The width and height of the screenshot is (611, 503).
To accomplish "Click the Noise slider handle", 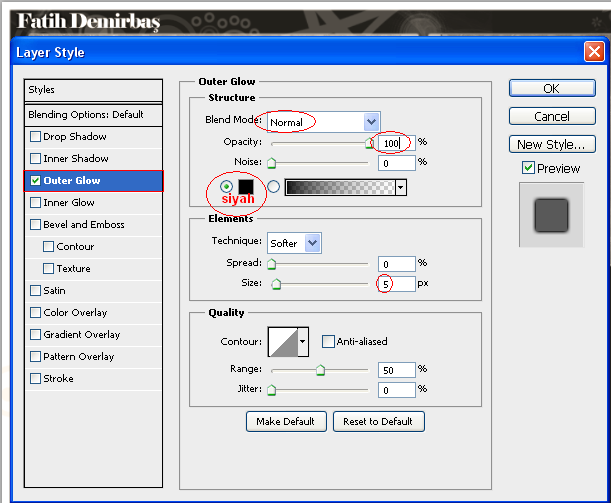I will [272, 163].
